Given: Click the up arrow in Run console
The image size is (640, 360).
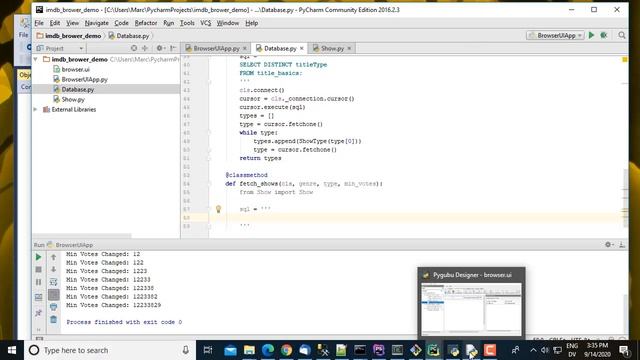Looking at the screenshot, I should pyautogui.click(x=53, y=257).
